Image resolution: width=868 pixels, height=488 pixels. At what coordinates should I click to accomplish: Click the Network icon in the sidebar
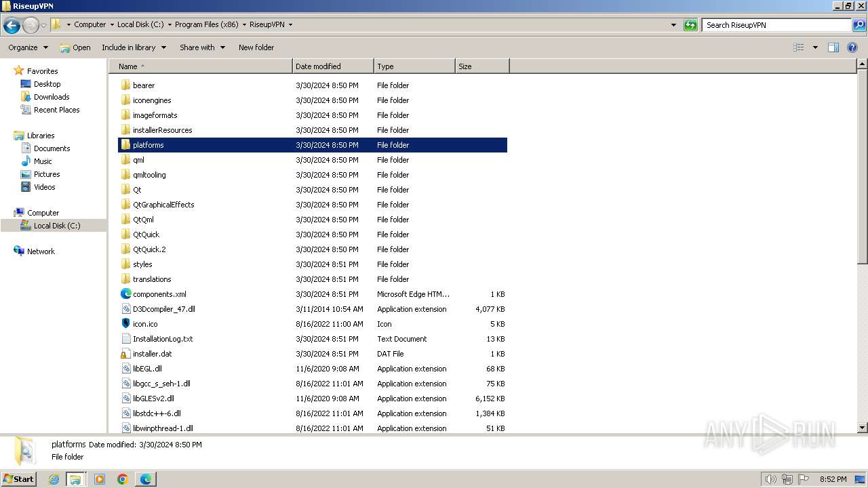[19, 251]
